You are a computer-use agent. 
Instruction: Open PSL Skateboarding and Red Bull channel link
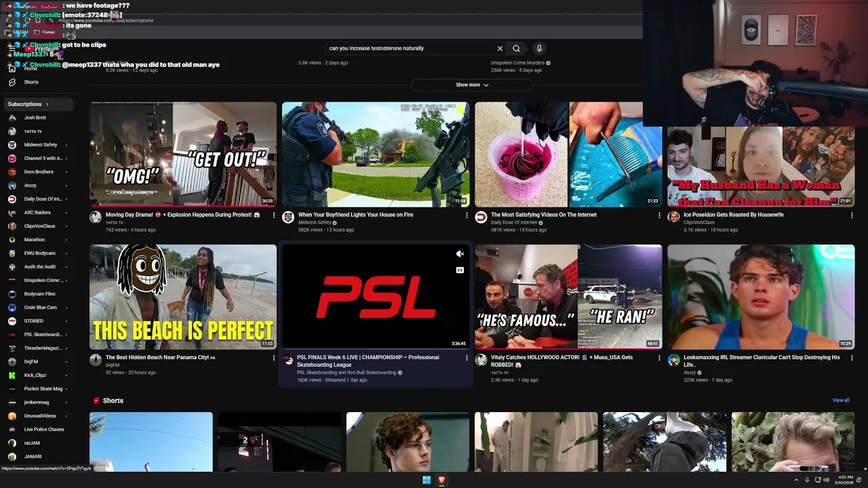coord(347,372)
